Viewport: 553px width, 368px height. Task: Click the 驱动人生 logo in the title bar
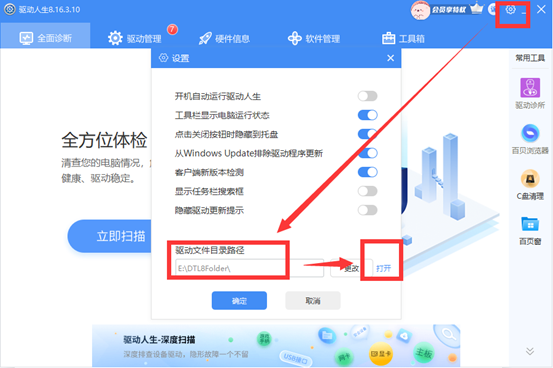10,9
